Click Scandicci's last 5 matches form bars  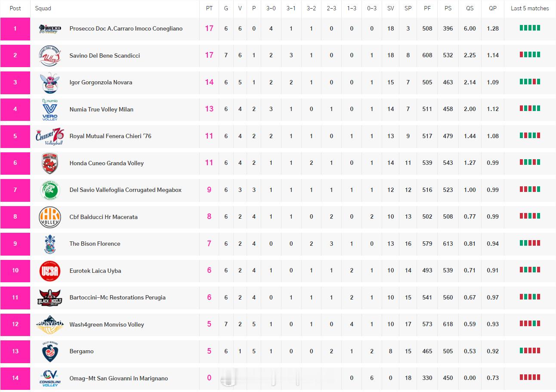tap(530, 55)
